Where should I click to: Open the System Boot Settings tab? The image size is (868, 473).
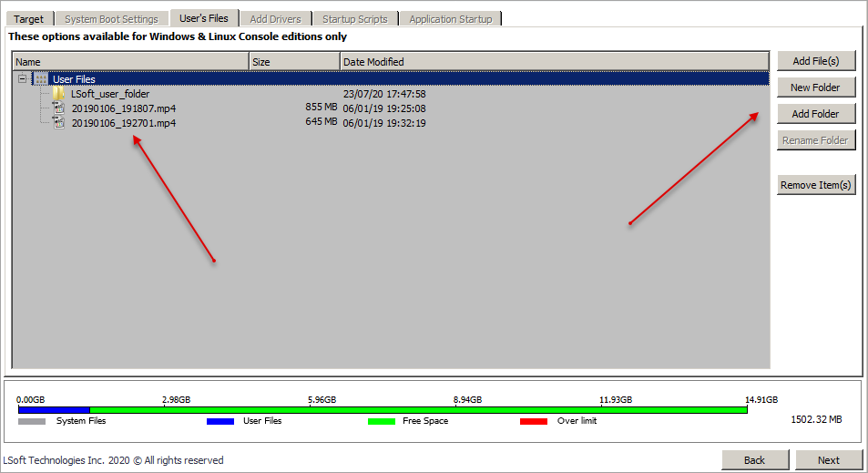click(x=111, y=19)
